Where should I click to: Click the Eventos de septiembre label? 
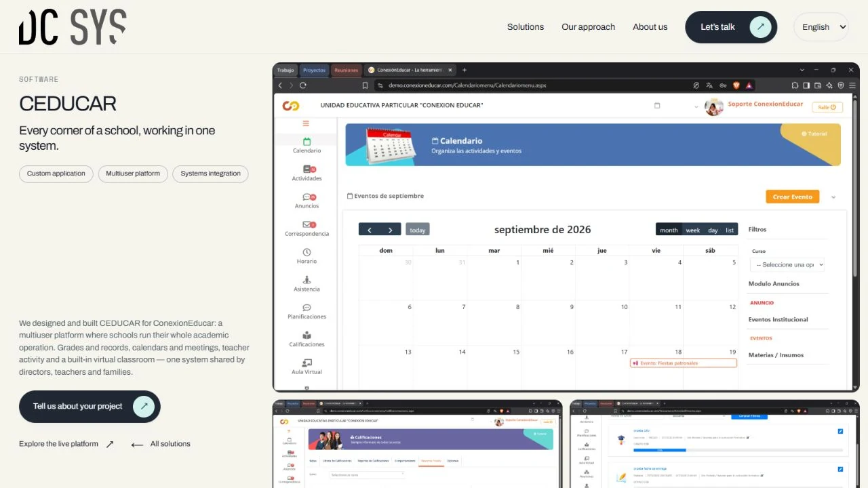(x=385, y=196)
